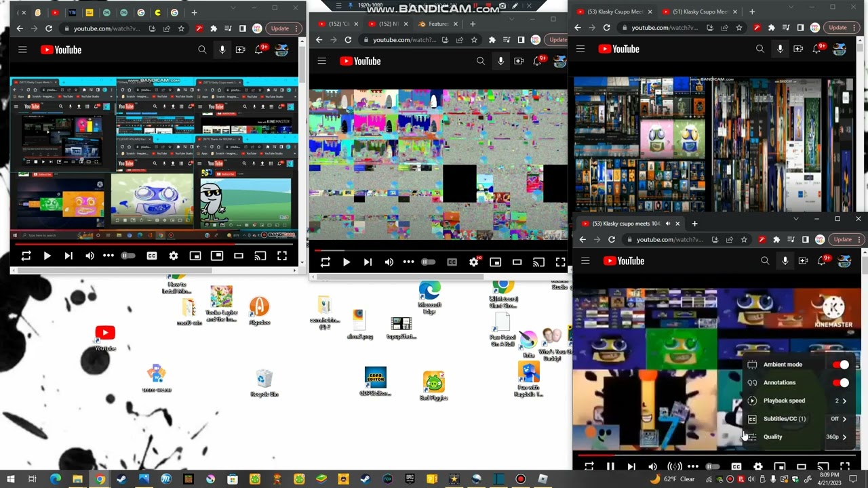Skip to next video in bottom-right player
This screenshot has height=488, width=868.
click(x=631, y=466)
